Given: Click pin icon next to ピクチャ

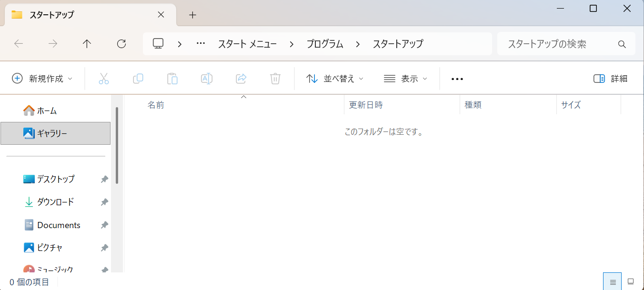Looking at the screenshot, I should pyautogui.click(x=104, y=248).
